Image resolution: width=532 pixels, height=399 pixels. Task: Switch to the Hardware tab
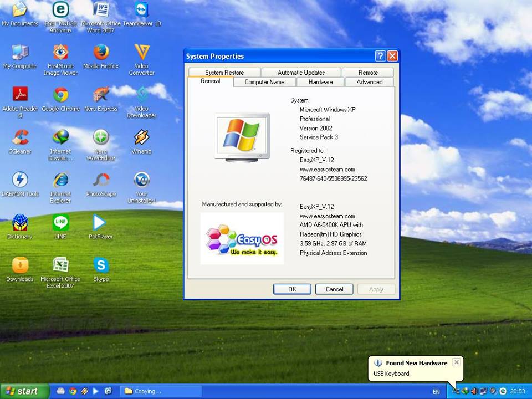point(320,82)
